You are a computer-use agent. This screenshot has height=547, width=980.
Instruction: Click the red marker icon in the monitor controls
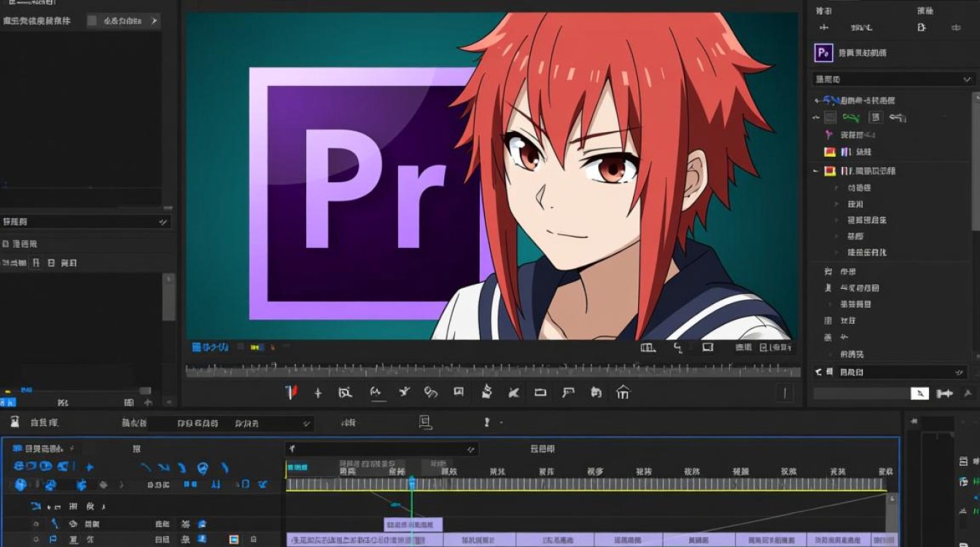click(x=292, y=392)
